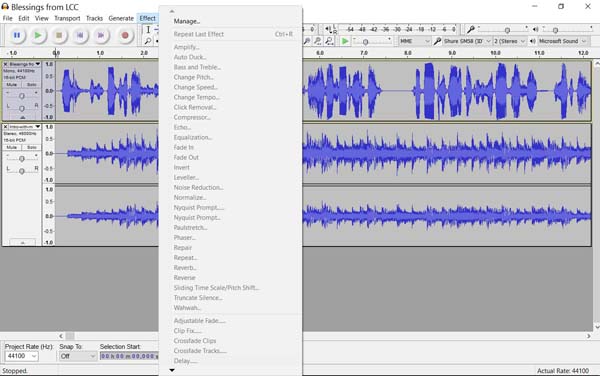Click the Blessings track gain slider

(x=22, y=96)
